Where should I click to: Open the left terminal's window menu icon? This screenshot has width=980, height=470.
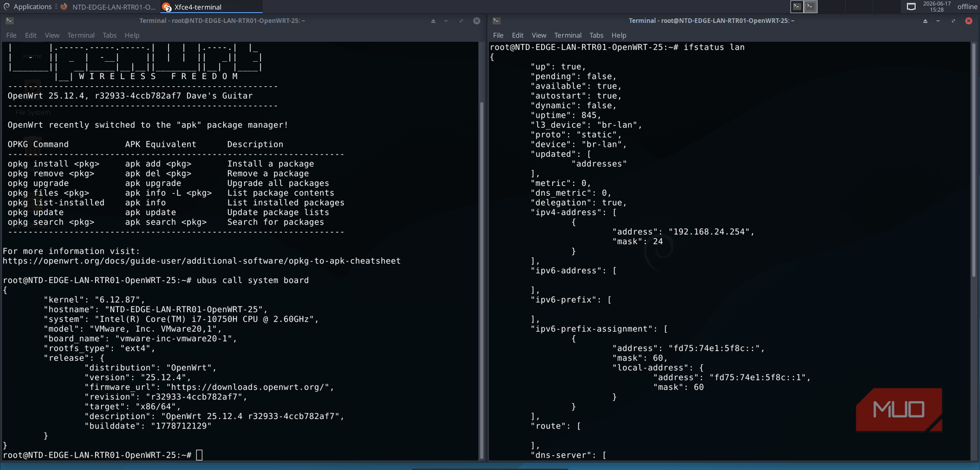(10, 21)
